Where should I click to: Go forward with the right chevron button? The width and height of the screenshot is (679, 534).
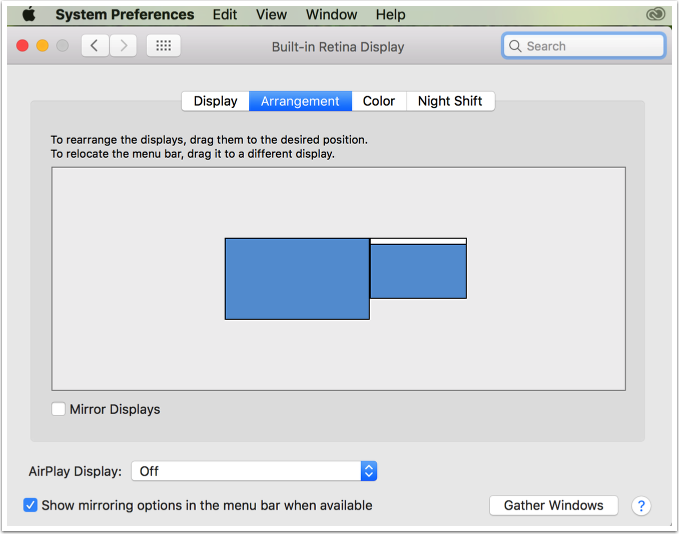[x=123, y=45]
